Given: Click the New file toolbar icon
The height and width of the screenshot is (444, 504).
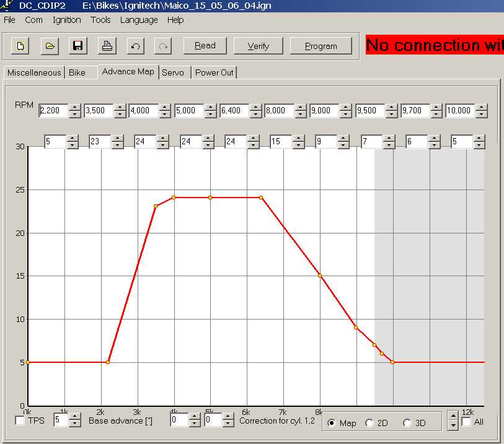Looking at the screenshot, I should click(20, 46).
